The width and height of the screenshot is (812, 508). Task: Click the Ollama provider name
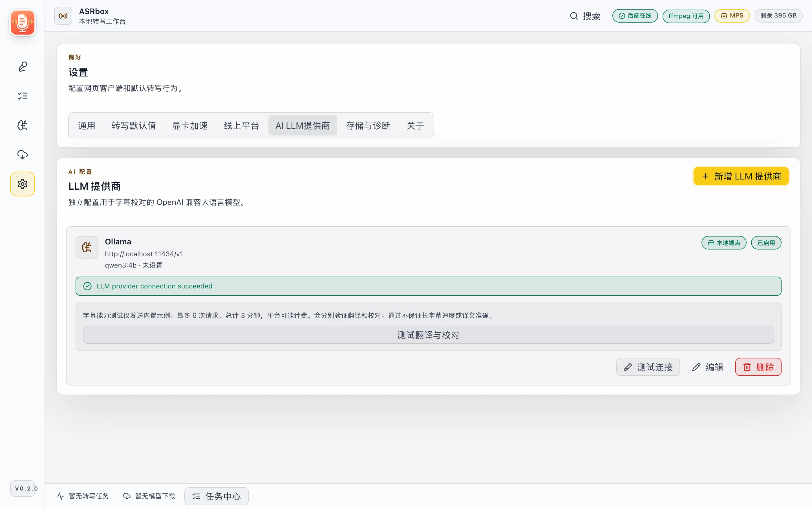(118, 242)
